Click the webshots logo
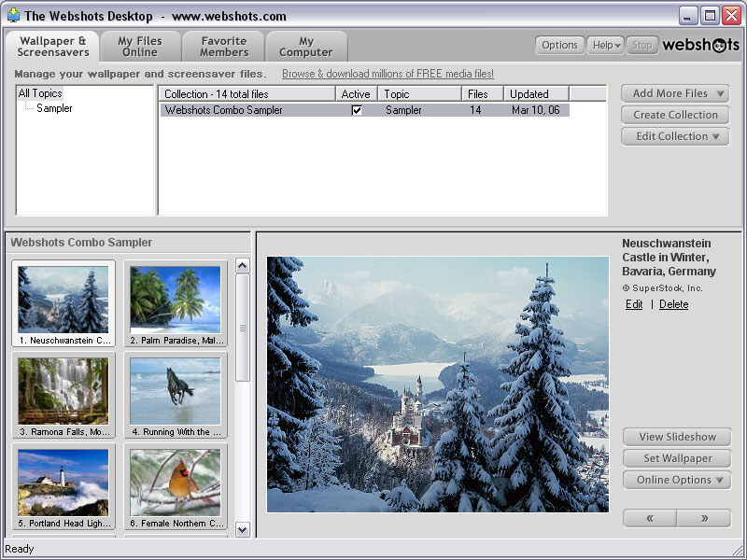 (x=700, y=45)
